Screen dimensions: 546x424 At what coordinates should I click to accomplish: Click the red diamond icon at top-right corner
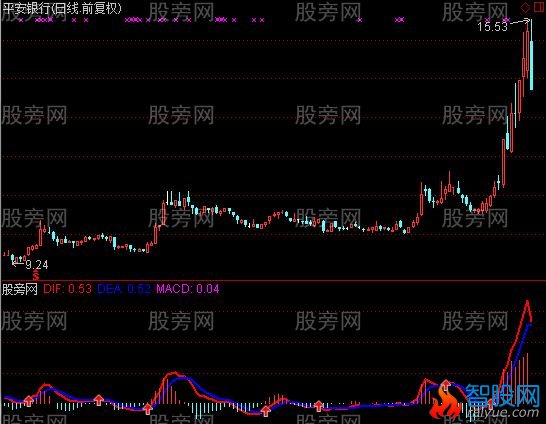pos(525,7)
